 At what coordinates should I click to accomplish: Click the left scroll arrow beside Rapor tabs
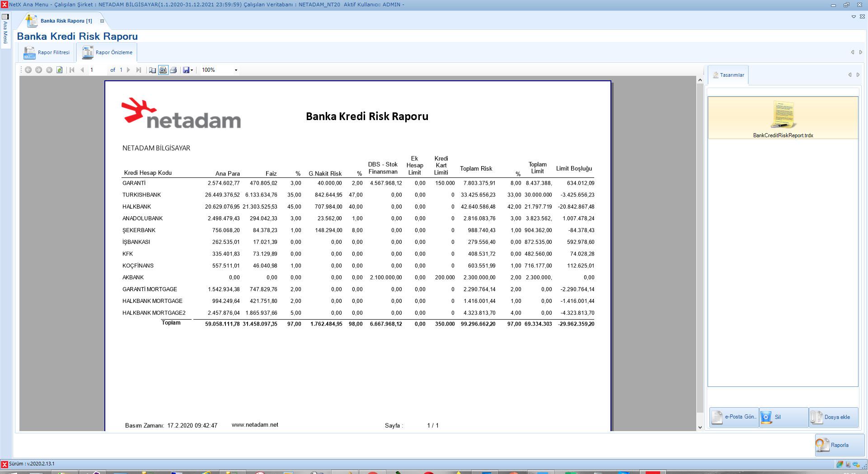click(853, 52)
